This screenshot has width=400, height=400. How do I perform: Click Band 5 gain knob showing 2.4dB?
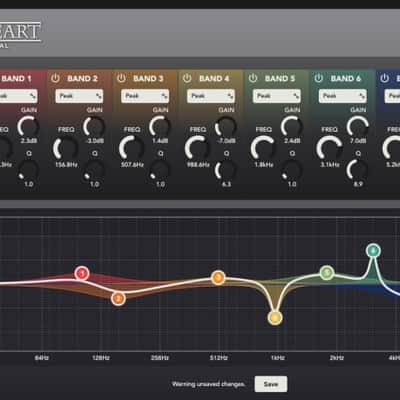[292, 127]
